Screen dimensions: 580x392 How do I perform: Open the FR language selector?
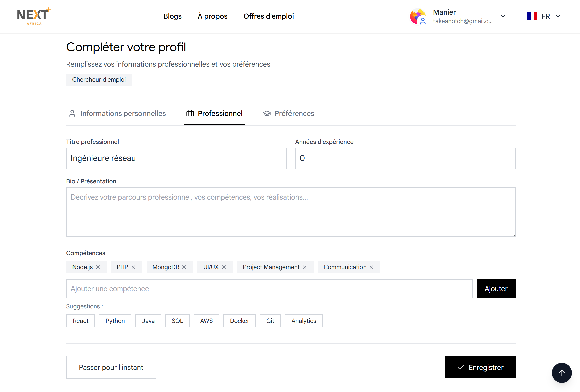click(x=544, y=16)
